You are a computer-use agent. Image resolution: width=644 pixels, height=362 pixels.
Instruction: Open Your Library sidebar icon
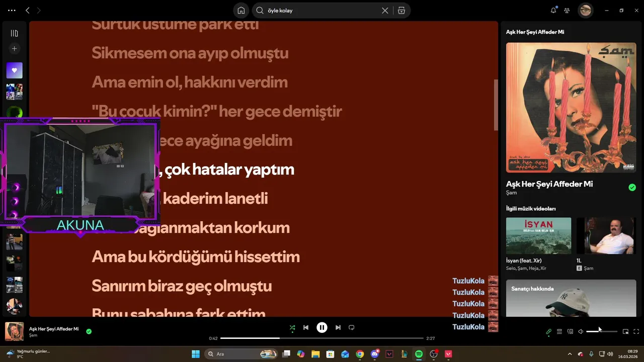click(x=14, y=33)
